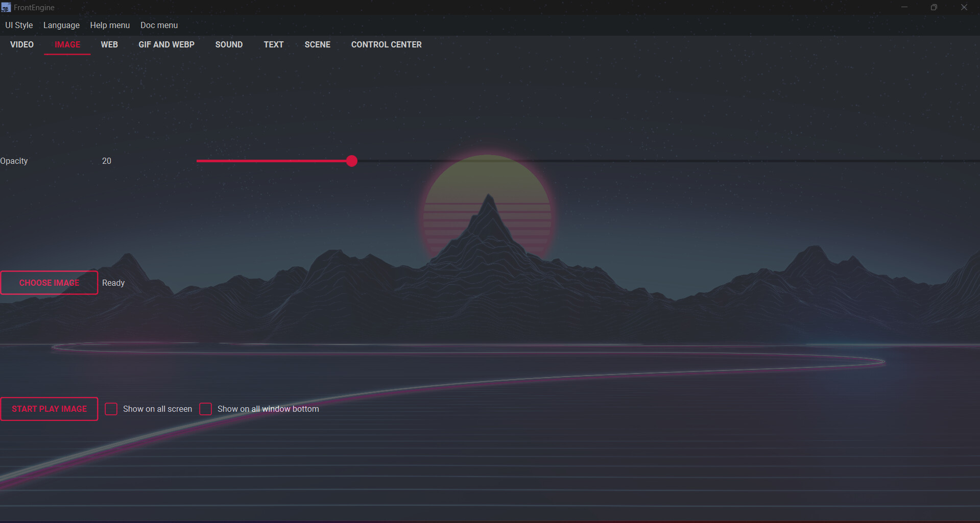The height and width of the screenshot is (523, 980).
Task: Open the Language menu
Action: click(61, 25)
